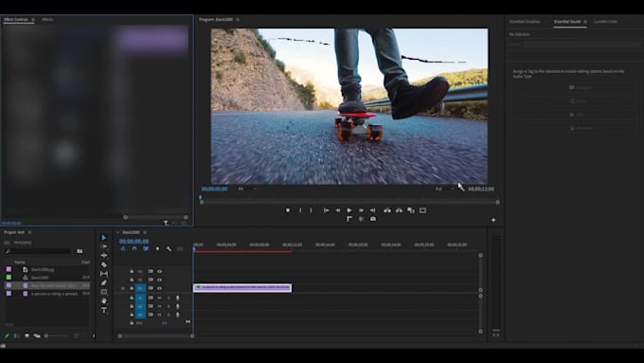Click Mark In in the Program monitor
The width and height of the screenshot is (644, 363).
coord(300,210)
